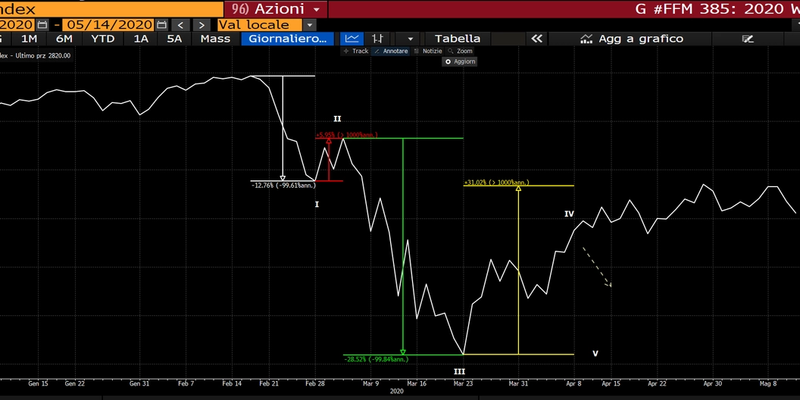Image resolution: width=800 pixels, height=400 pixels.
Task: Switch to the YTD range
Action: (x=103, y=39)
